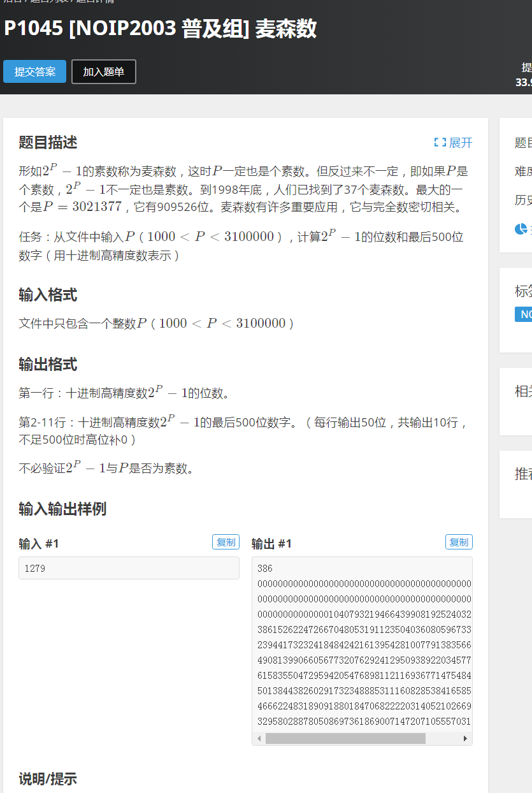Copy sample output #1 using its 复制 button

[459, 541]
